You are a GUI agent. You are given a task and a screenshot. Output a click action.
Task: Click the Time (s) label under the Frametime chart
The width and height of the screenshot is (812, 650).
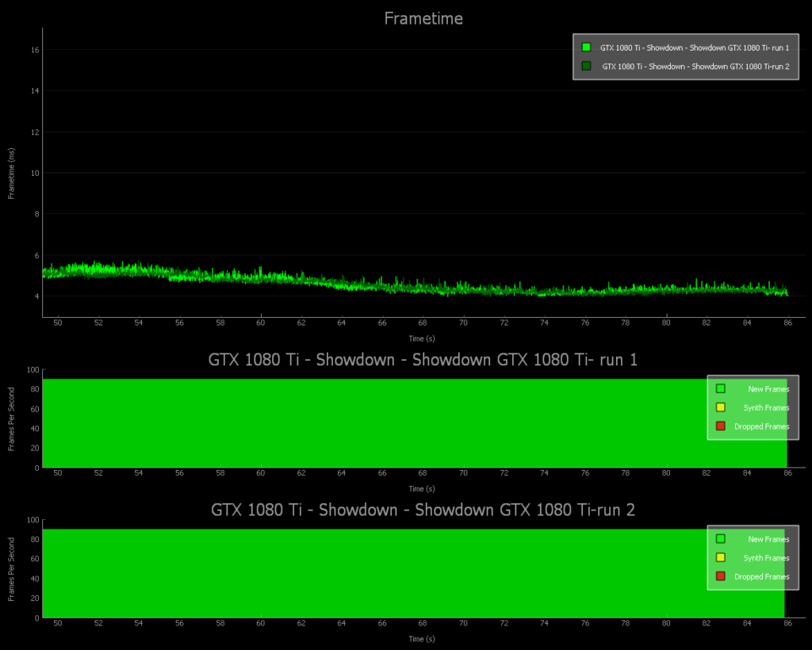tap(421, 338)
